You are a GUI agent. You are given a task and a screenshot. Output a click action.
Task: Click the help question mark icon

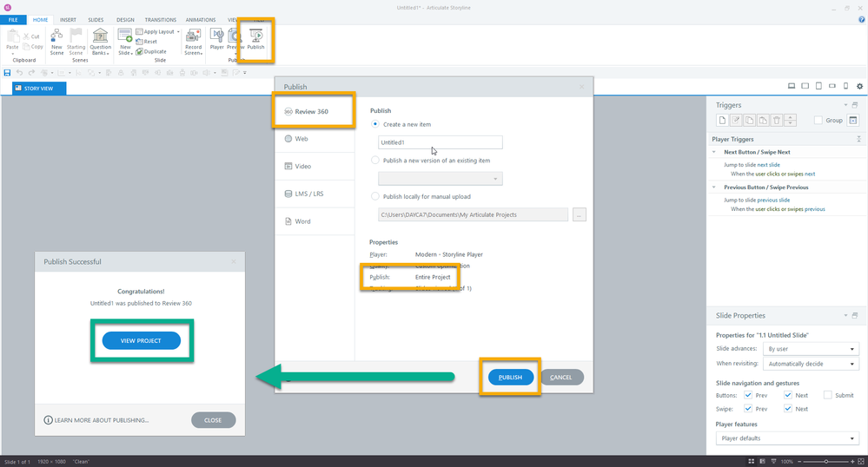(x=861, y=19)
